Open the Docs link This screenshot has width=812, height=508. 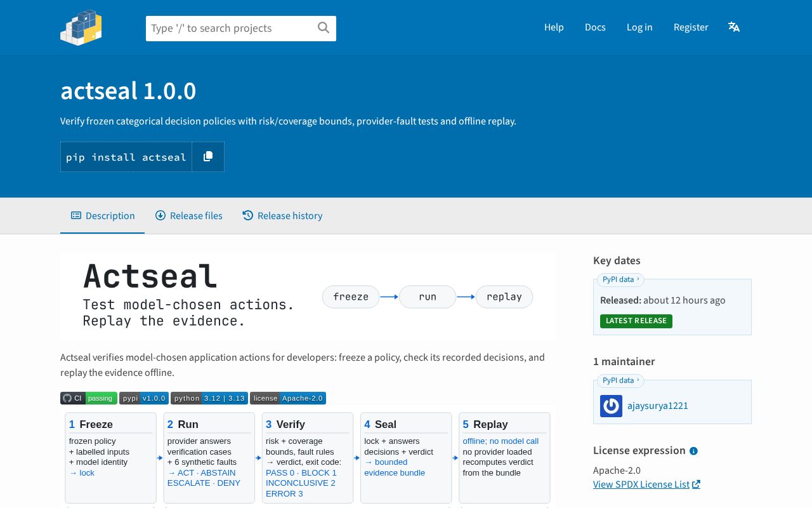point(595,27)
